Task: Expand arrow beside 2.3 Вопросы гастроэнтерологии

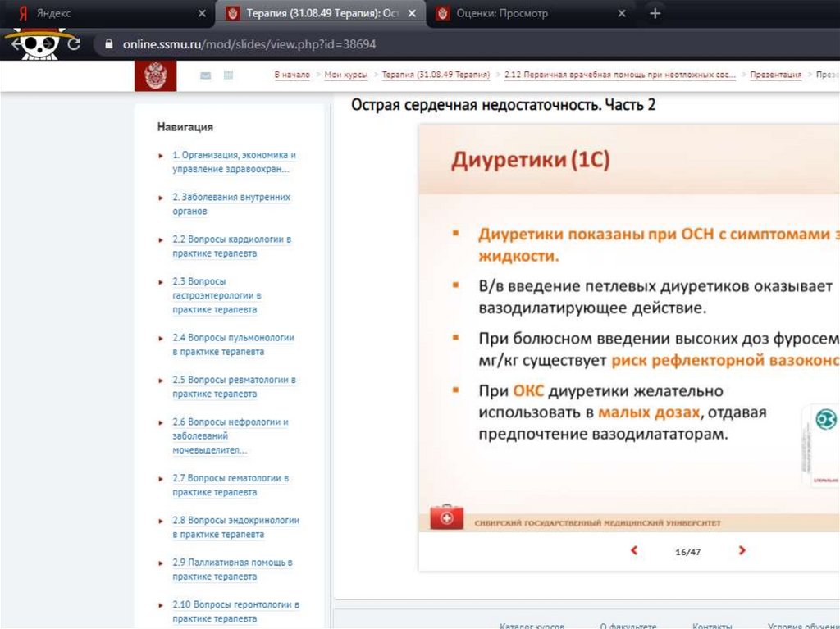Action: 161,282
